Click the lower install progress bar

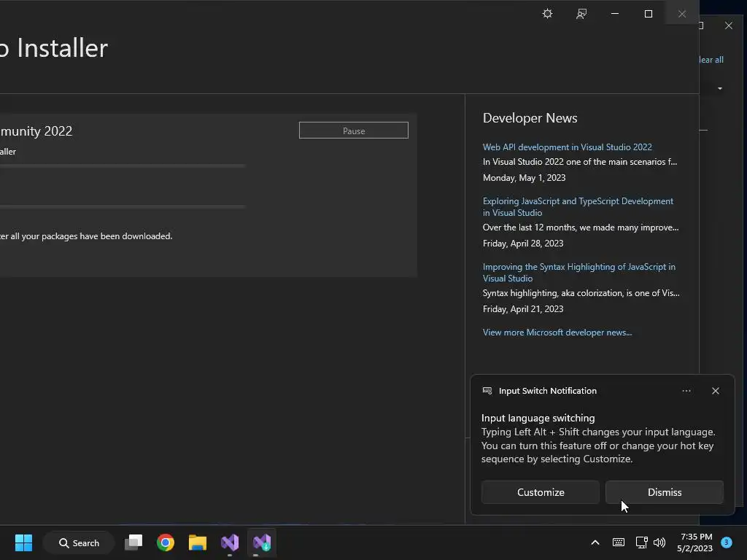point(123,206)
